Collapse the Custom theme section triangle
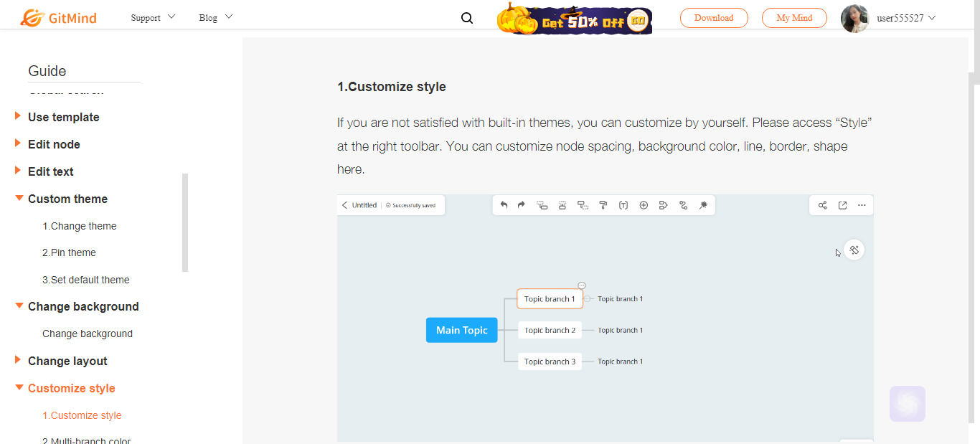The width and height of the screenshot is (980, 444). pyautogui.click(x=19, y=198)
